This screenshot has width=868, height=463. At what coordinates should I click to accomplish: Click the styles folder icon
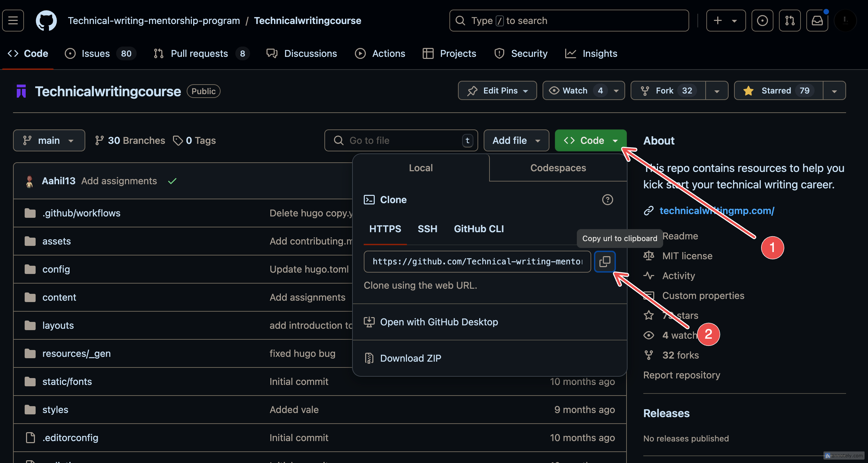(30, 410)
